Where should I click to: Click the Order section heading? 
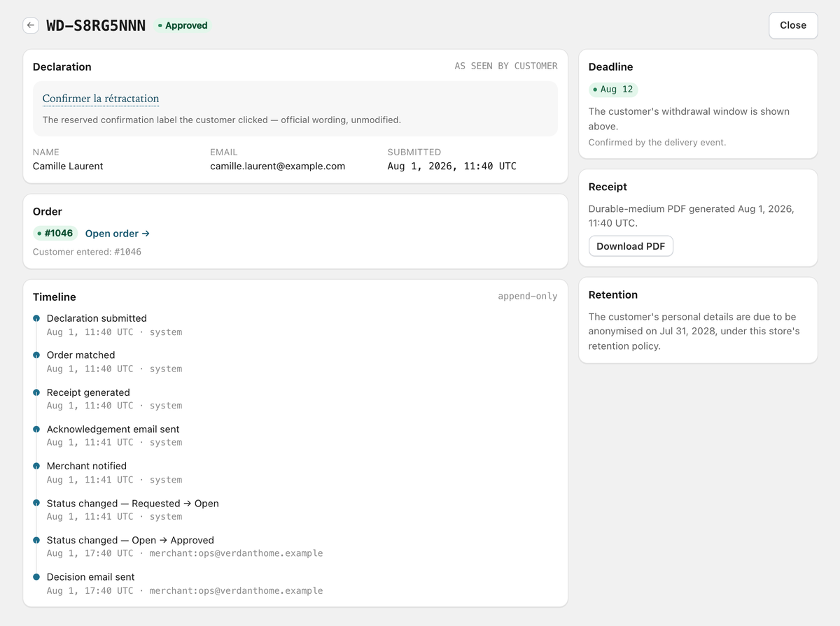click(48, 212)
